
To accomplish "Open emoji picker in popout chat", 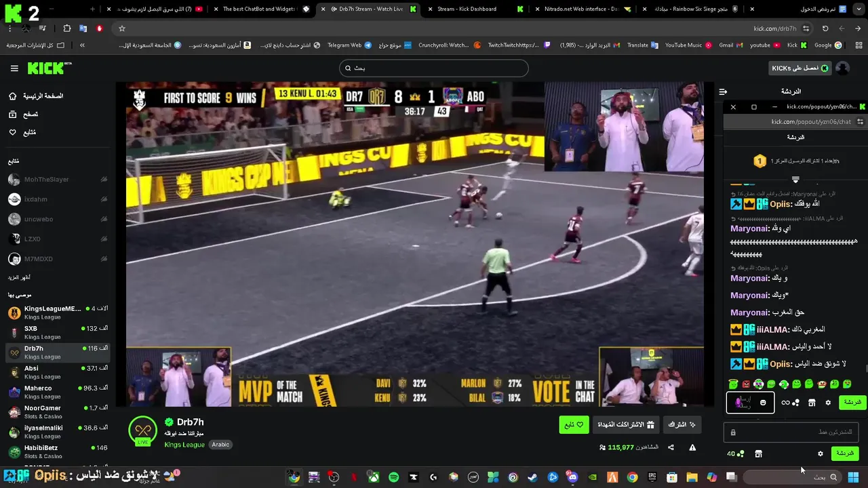I will (x=763, y=403).
